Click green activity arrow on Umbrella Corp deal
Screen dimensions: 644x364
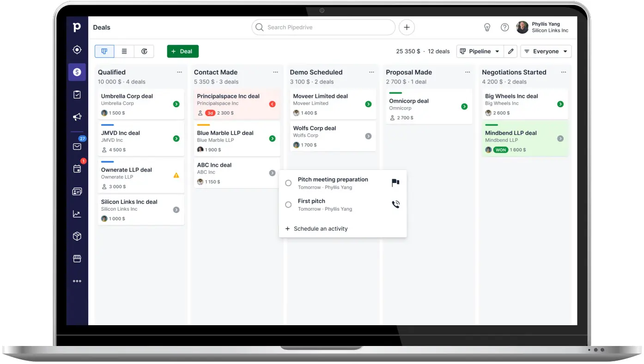coord(176,104)
